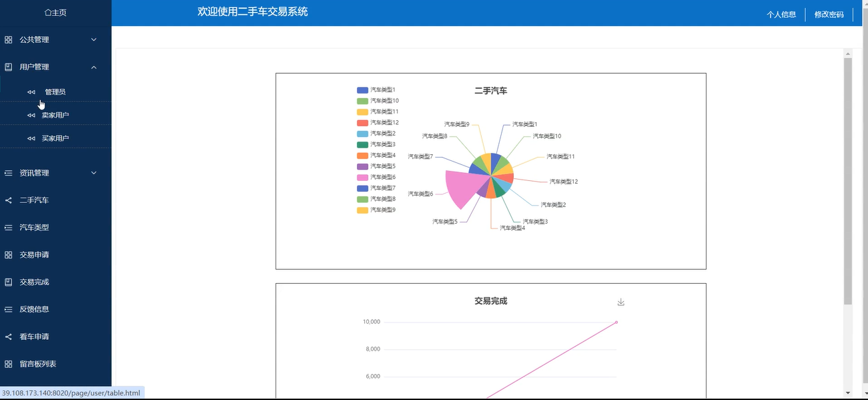Click the 10,000 data point on line chart
This screenshot has width=868, height=400.
point(616,322)
